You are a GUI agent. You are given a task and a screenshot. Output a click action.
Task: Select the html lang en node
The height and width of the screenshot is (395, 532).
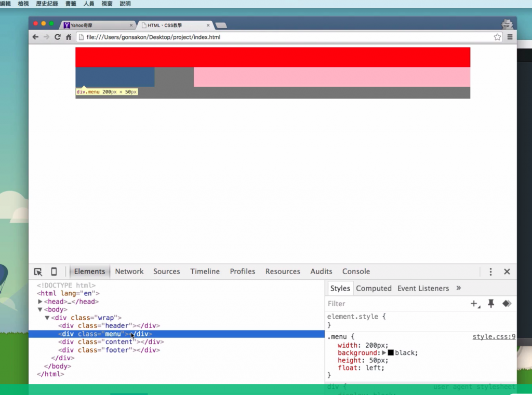pos(68,293)
